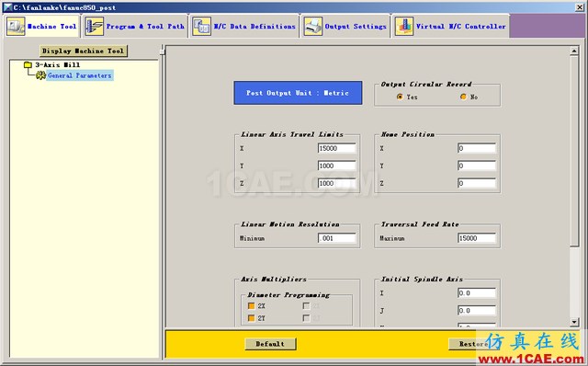This screenshot has height=366, width=588.
Task: Click scrollbar down arrow
Action: [x=574, y=322]
